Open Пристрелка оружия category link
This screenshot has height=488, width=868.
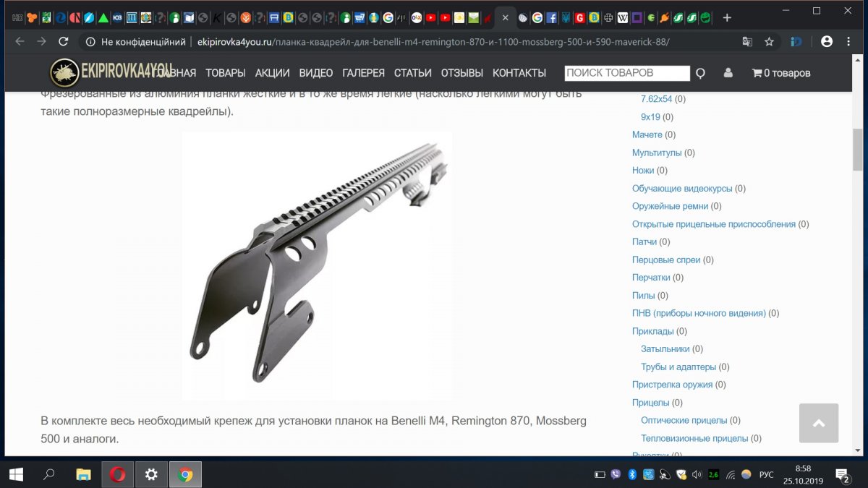click(x=672, y=385)
